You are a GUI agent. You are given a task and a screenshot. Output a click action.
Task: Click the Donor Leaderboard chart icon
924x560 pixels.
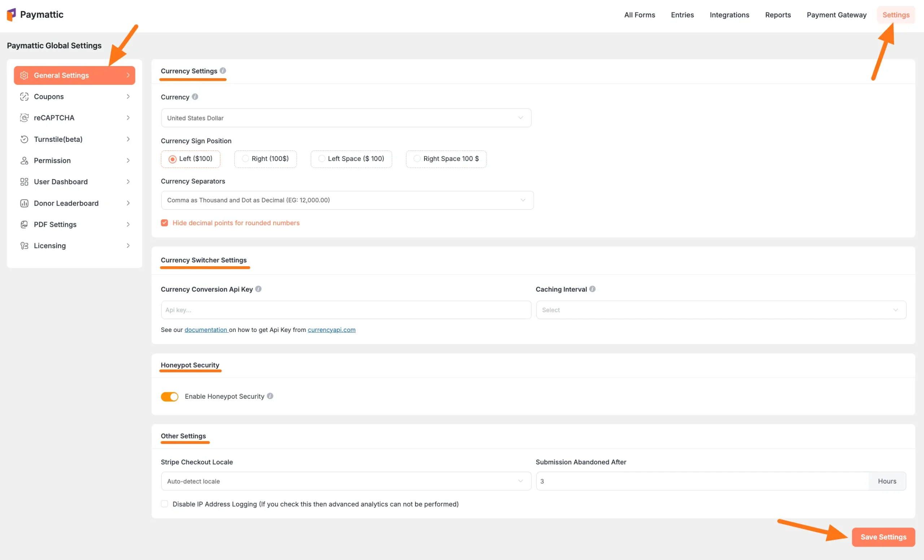tap(24, 203)
